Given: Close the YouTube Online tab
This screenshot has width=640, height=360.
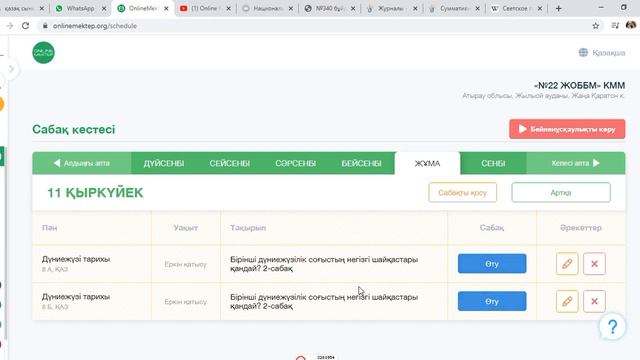Looking at the screenshot, I should click(228, 8).
